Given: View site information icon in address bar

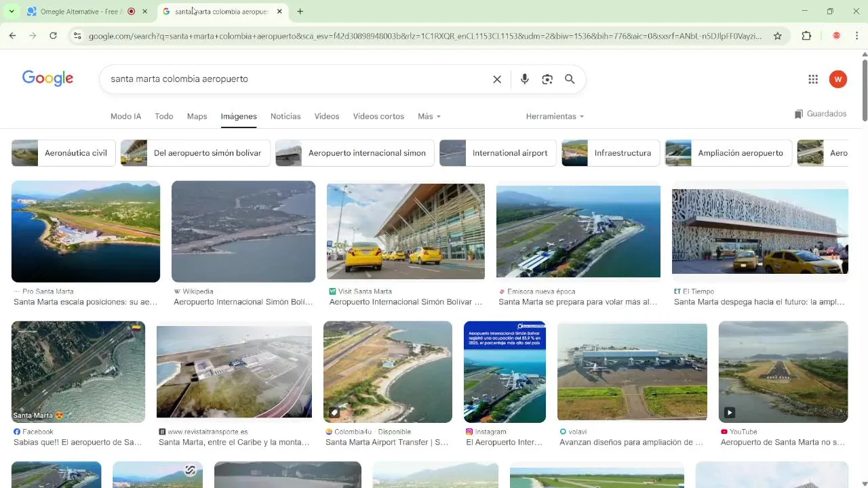Looking at the screenshot, I should [x=77, y=36].
